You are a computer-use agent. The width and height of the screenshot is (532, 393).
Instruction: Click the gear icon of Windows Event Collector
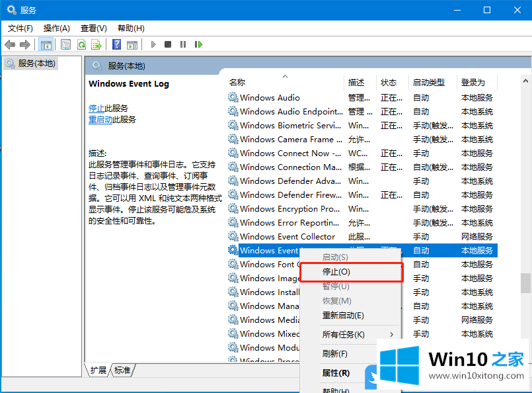click(x=233, y=236)
